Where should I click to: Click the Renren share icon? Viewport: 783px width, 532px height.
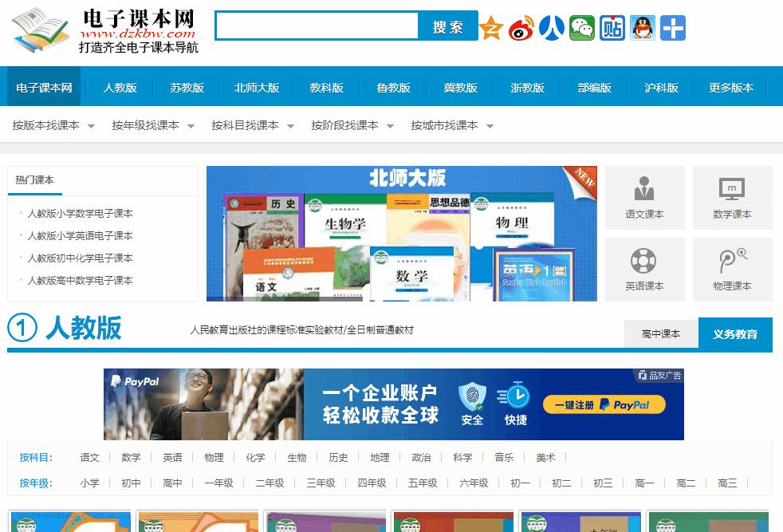coord(551,26)
